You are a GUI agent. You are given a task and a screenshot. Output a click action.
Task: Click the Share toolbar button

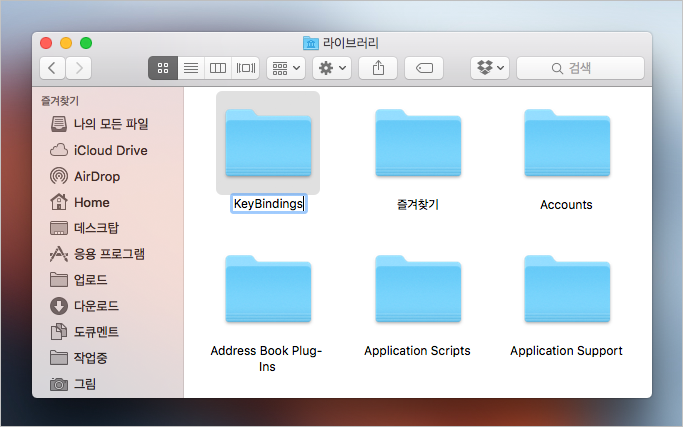point(378,68)
